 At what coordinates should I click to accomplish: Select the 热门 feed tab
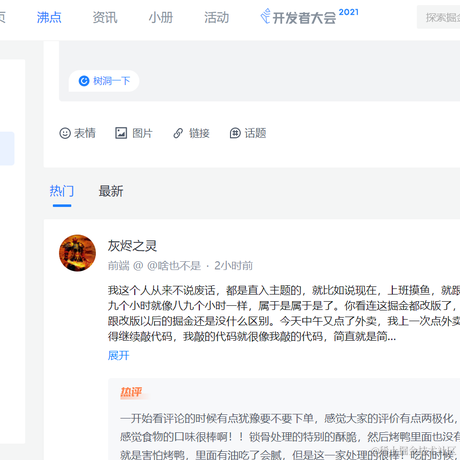point(62,191)
